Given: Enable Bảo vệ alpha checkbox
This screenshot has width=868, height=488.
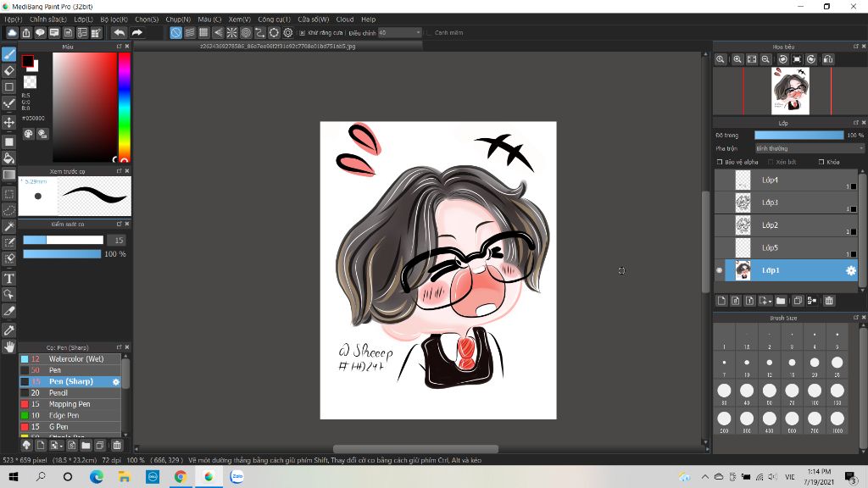Looking at the screenshot, I should point(720,162).
